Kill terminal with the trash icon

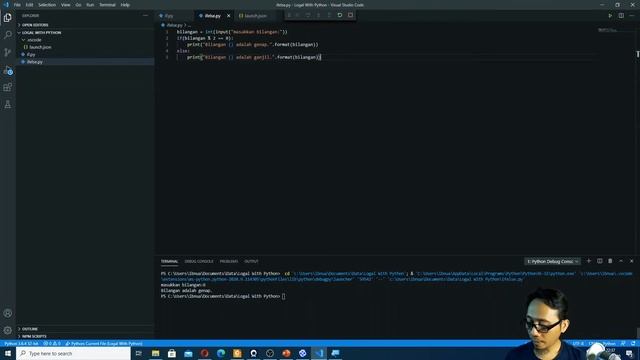[610, 261]
